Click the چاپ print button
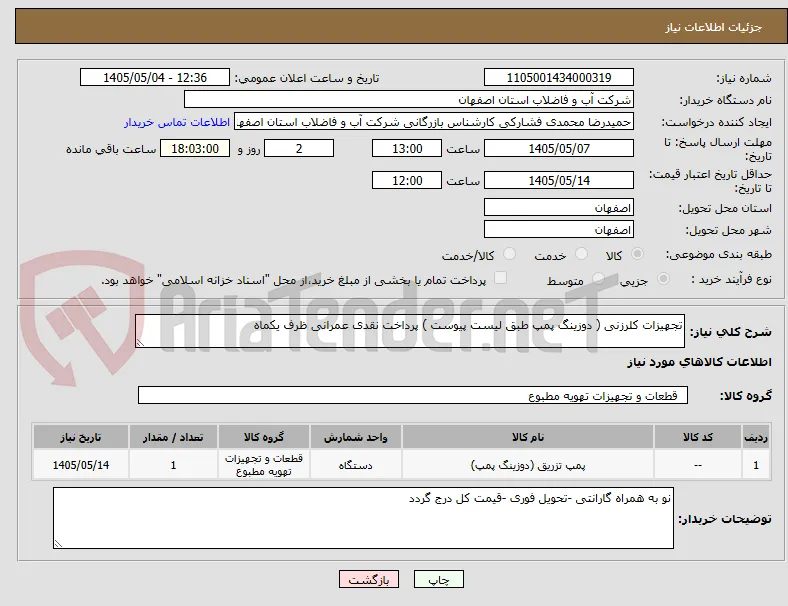This screenshot has width=788, height=606. 439,579
